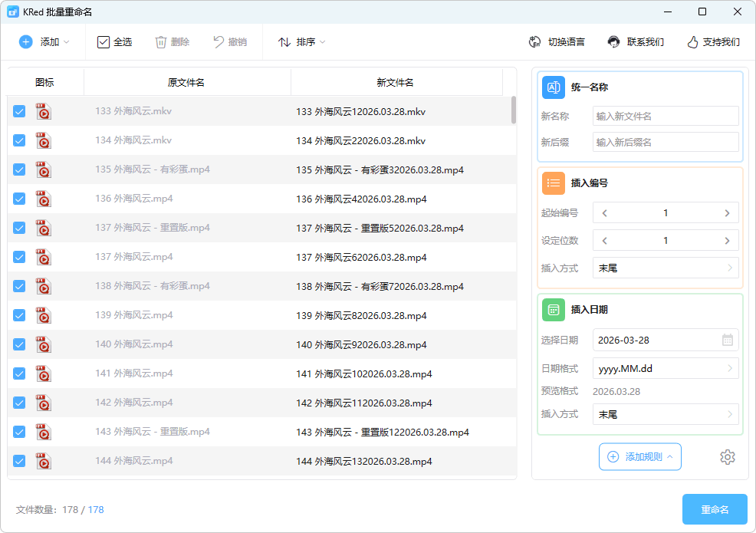This screenshot has width=756, height=533.
Task: Click video file icon for 133 外海风云.mkv
Action: [x=44, y=111]
